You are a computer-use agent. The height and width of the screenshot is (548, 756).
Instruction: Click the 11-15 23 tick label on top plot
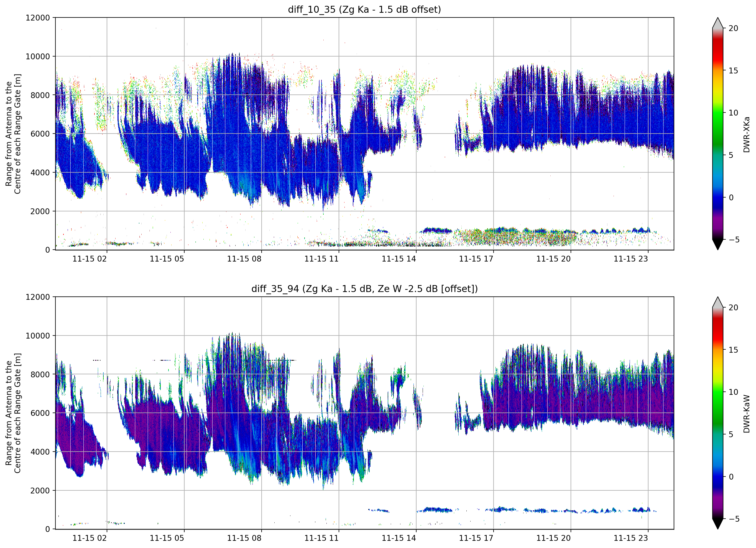click(x=631, y=259)
